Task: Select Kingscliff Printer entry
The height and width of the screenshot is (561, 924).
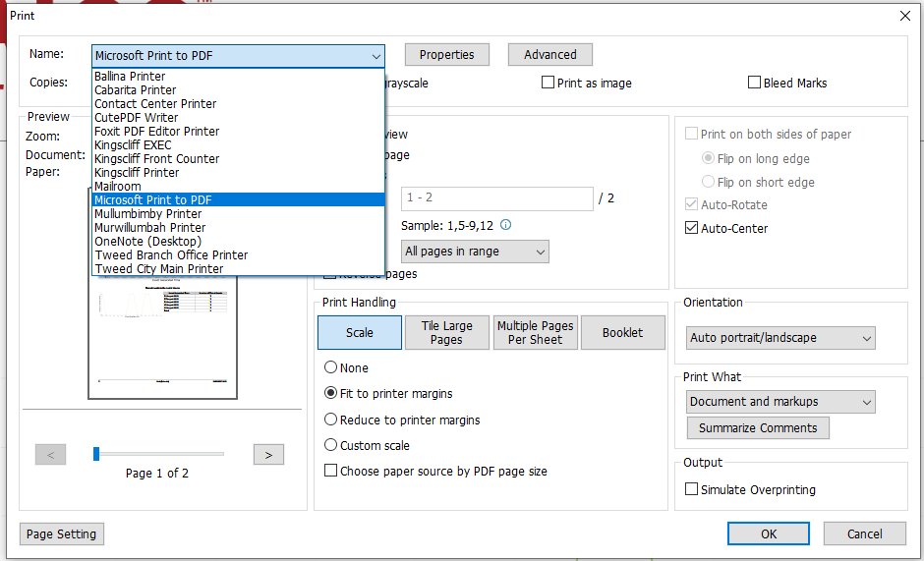Action: pyautogui.click(x=239, y=172)
